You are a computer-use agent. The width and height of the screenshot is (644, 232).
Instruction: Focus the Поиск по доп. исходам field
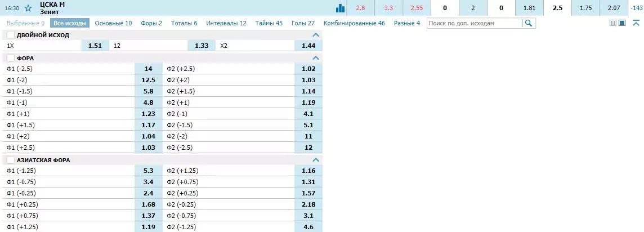(x=475, y=24)
